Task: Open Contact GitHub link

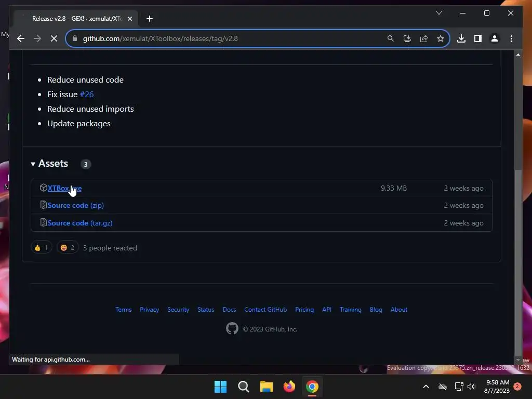Action: click(x=265, y=310)
